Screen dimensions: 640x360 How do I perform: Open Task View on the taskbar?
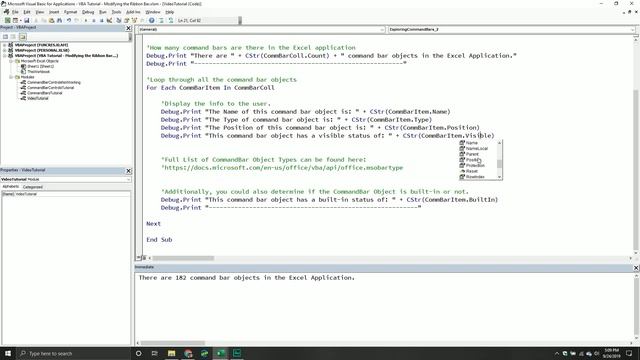click(155, 353)
